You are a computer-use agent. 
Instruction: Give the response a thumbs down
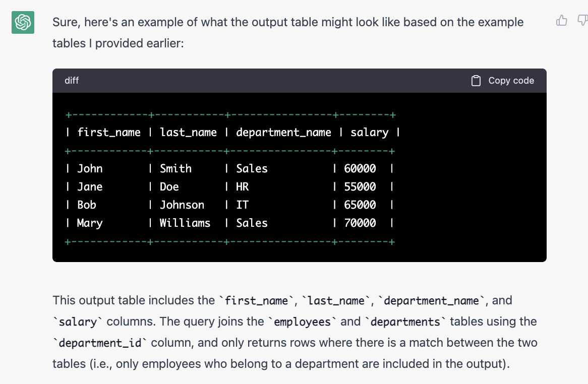pos(582,21)
